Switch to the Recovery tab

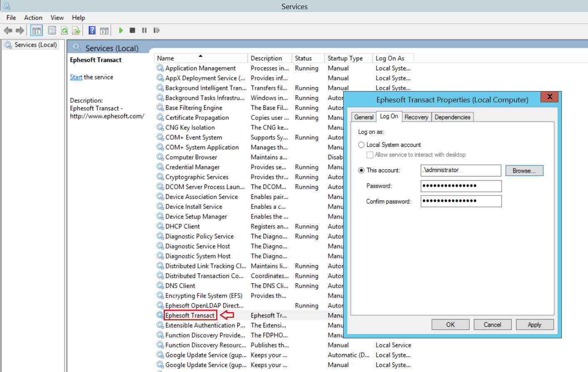[x=416, y=117]
